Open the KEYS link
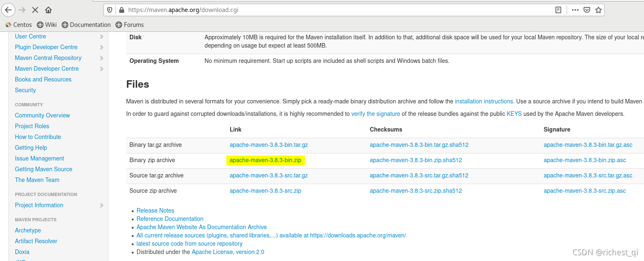Viewport: 644px width, 261px height. [514, 114]
